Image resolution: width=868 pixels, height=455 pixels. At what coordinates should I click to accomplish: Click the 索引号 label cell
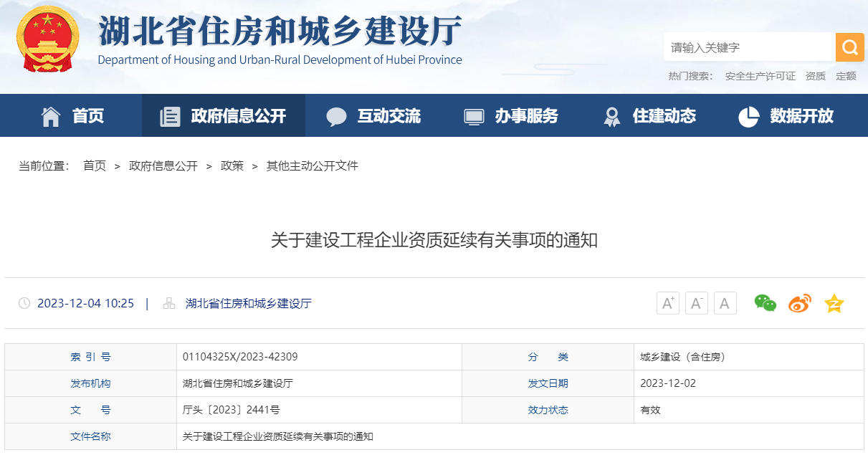90,357
